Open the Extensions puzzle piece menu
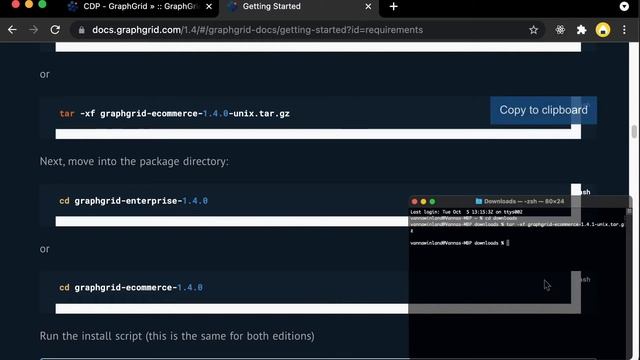The height and width of the screenshot is (360, 640). (581, 30)
